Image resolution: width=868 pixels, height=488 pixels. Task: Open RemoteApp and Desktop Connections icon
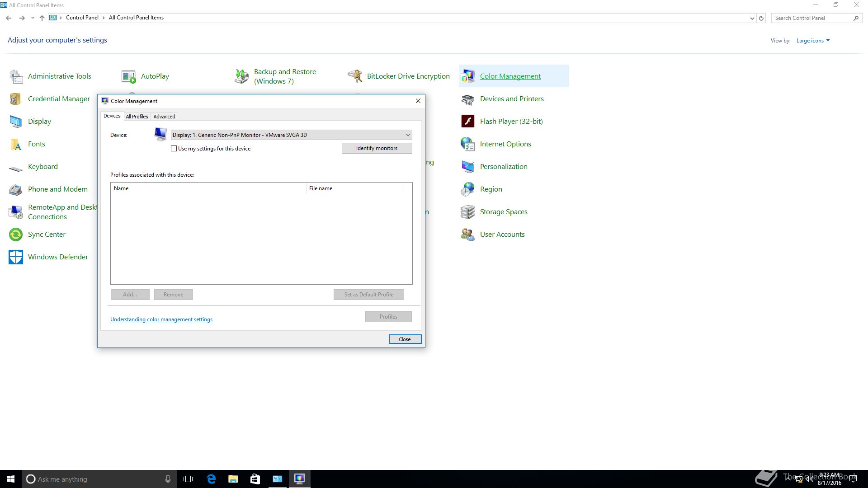(x=16, y=212)
